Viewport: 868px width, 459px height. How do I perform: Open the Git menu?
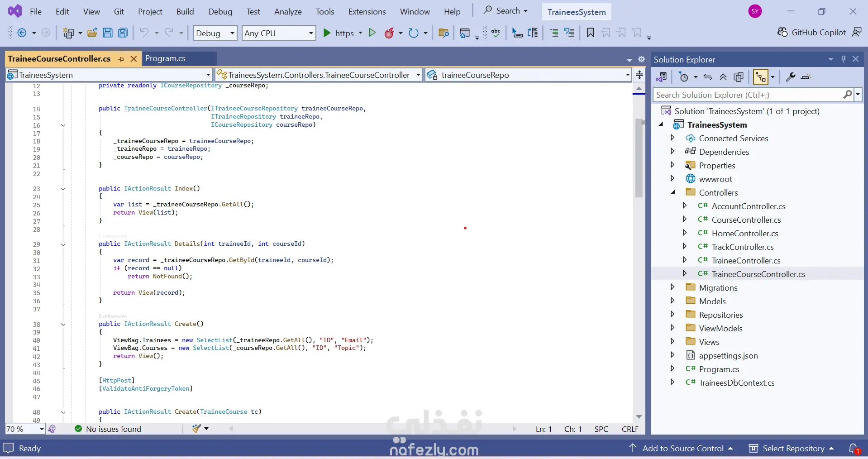119,12
